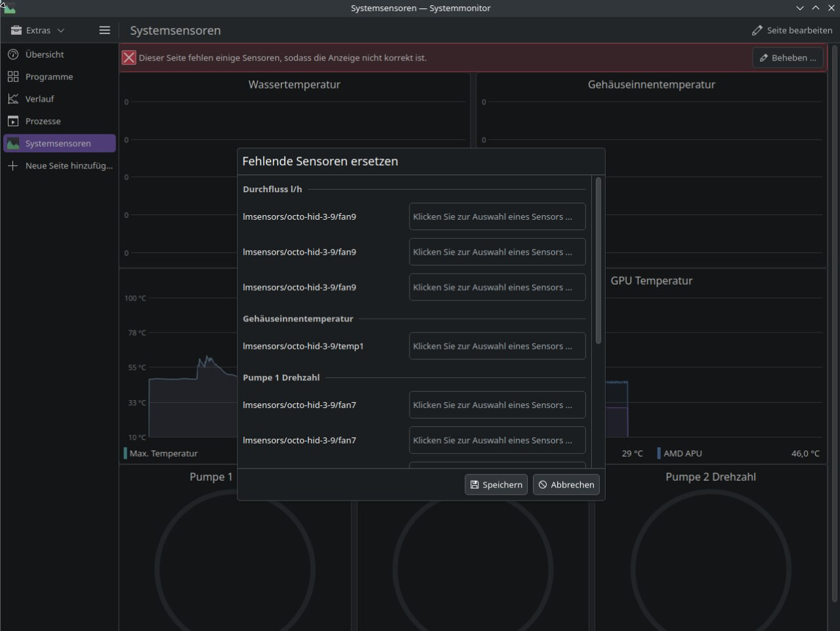Save the sensor replacements with Speichern
The width and height of the screenshot is (840, 631).
click(x=496, y=485)
